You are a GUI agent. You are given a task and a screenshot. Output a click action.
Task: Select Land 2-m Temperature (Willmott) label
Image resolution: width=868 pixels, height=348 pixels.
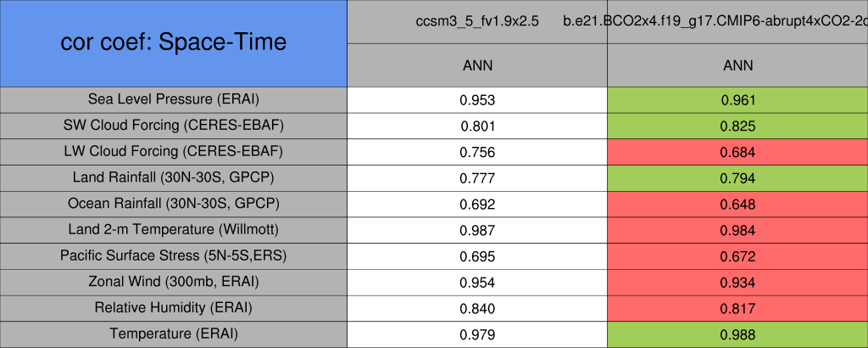(173, 230)
